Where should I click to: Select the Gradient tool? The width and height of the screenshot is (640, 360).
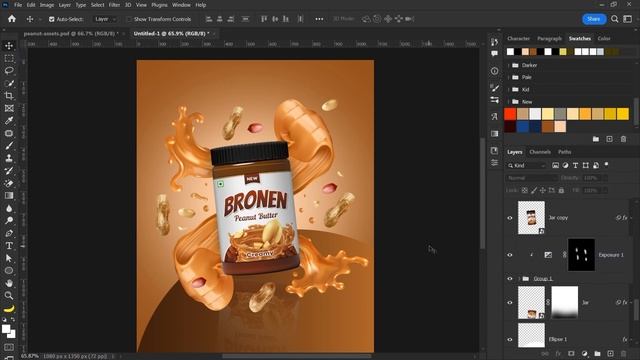[9, 196]
